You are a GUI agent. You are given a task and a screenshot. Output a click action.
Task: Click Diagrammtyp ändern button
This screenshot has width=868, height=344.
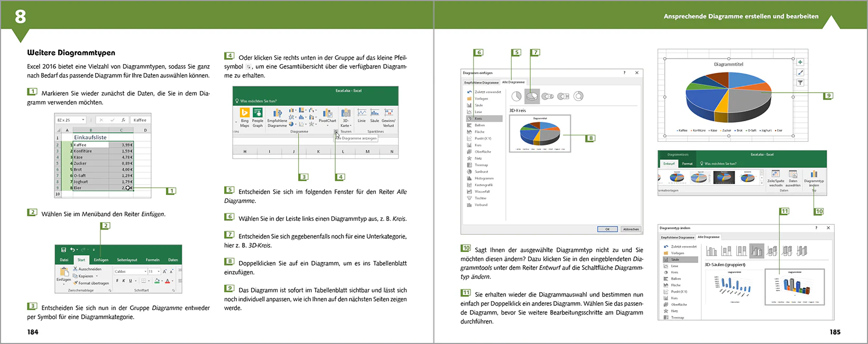coord(814,178)
